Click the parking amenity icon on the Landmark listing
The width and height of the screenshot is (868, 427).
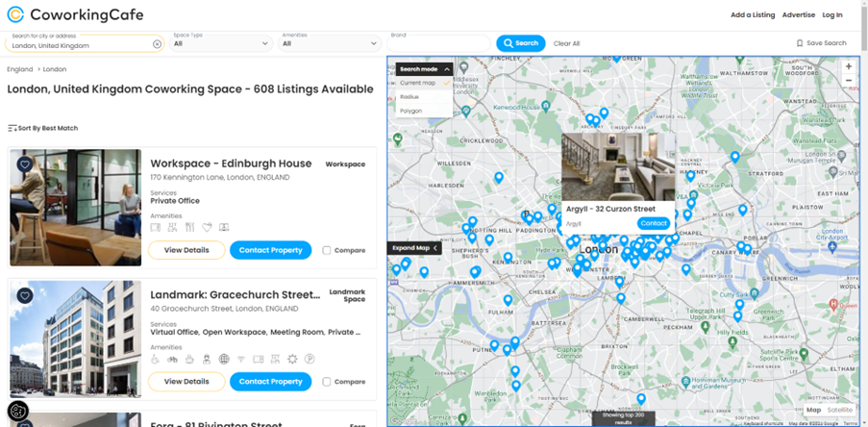click(x=310, y=359)
